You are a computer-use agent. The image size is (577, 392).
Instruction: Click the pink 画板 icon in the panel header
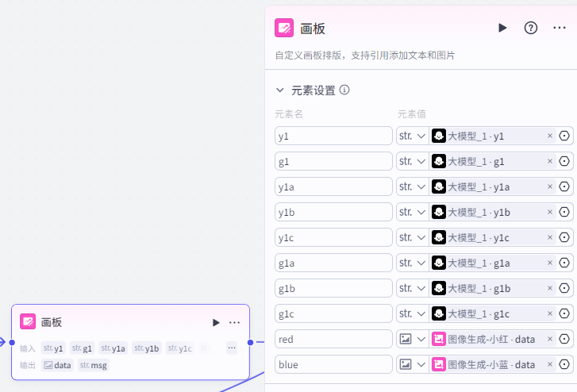[284, 28]
